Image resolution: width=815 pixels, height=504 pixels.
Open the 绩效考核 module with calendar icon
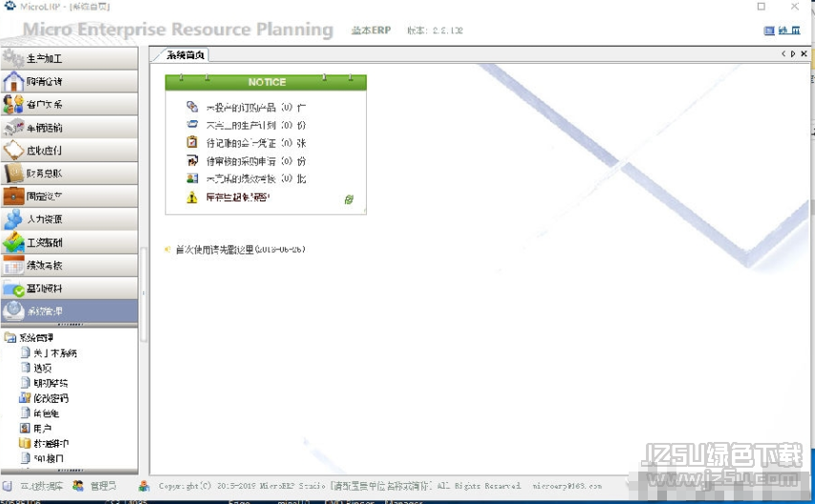click(x=69, y=265)
